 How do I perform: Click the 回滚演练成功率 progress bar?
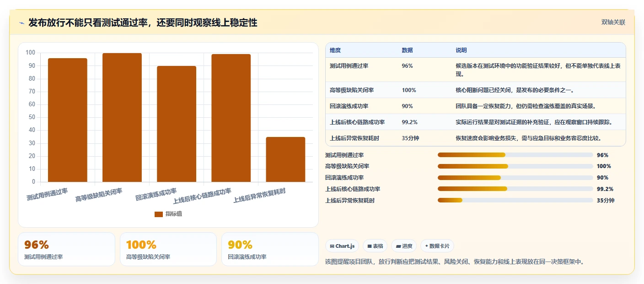click(515, 178)
